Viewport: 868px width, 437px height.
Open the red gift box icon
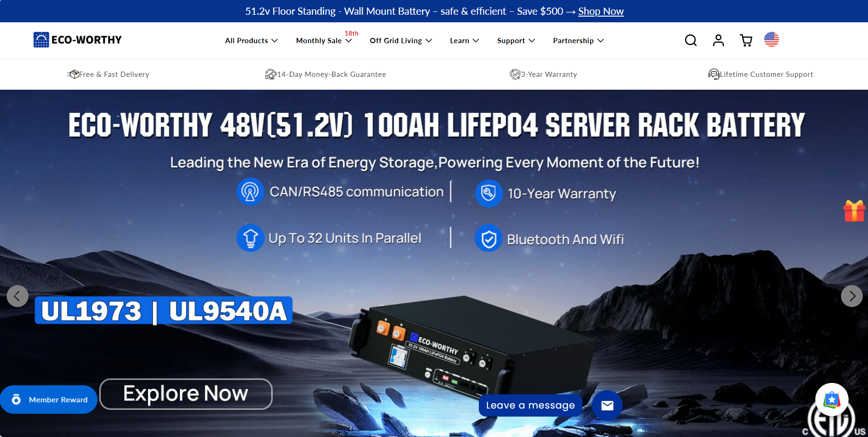coord(854,211)
